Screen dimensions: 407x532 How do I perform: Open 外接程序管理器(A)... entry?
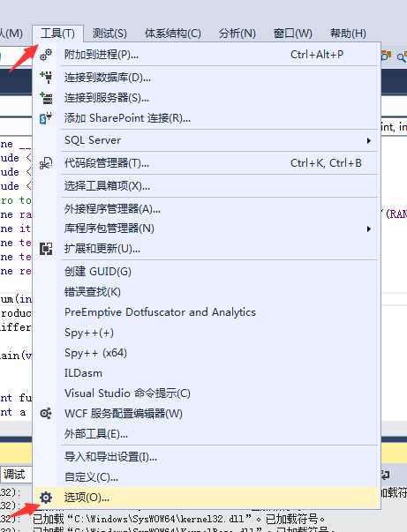207,209
